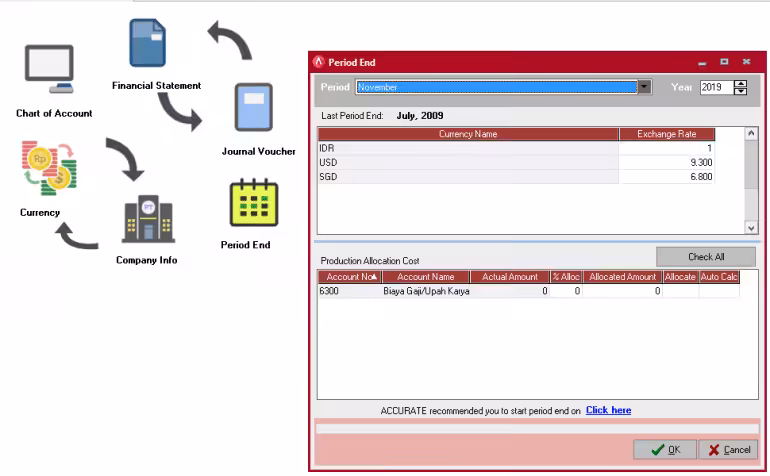Open the Journal Voucher icon
The width and height of the screenshot is (770, 476).
253,107
